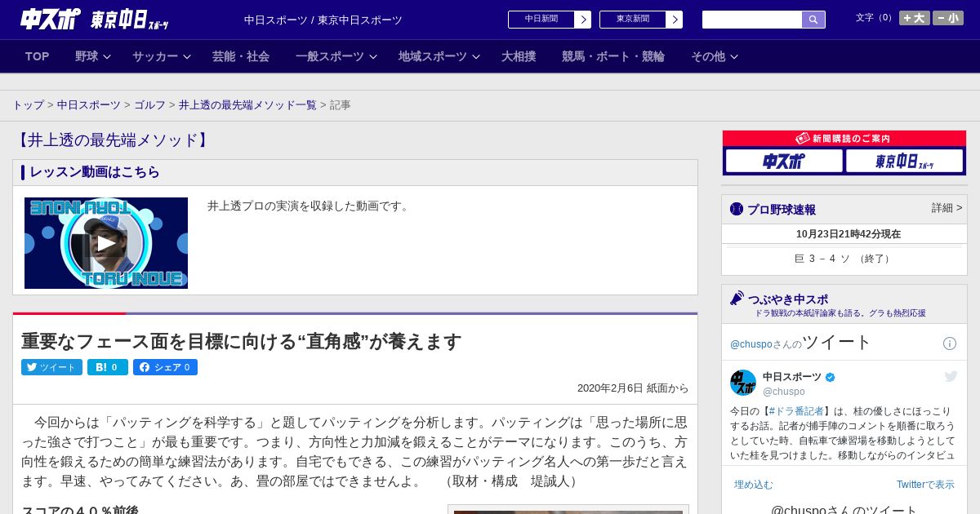Select 大相撲 in navigation bar
The height and width of the screenshot is (514, 980).
[519, 56]
